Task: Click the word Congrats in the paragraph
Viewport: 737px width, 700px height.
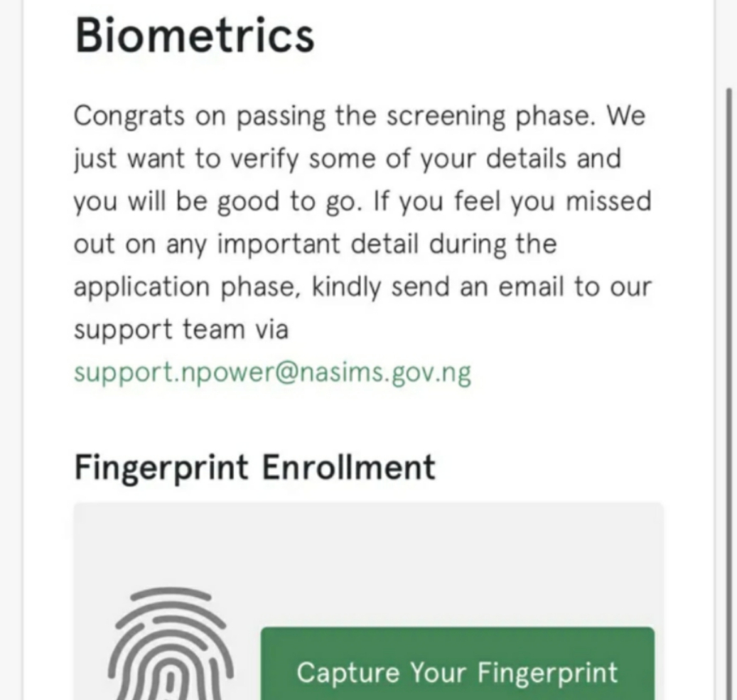Action: tap(129, 116)
